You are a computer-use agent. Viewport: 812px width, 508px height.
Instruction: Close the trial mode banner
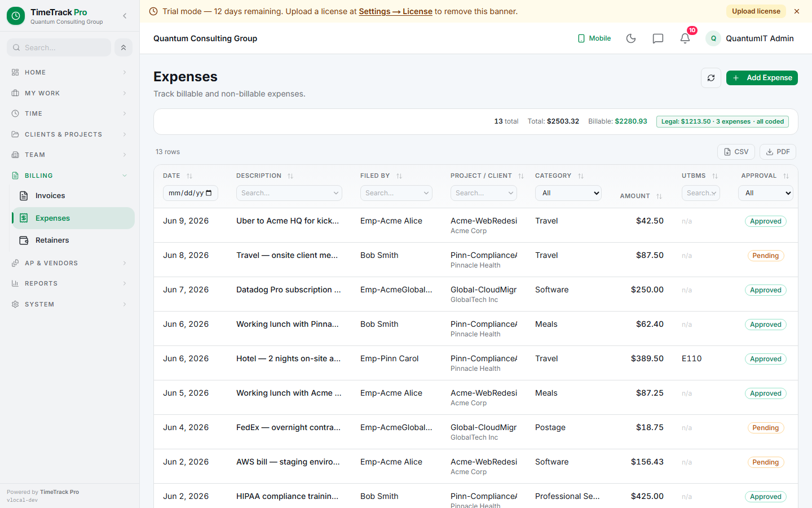(797, 11)
